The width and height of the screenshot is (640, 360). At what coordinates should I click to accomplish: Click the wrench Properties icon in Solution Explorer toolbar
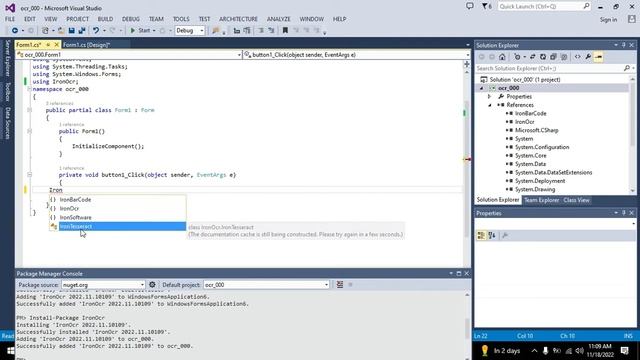(x=588, y=57)
